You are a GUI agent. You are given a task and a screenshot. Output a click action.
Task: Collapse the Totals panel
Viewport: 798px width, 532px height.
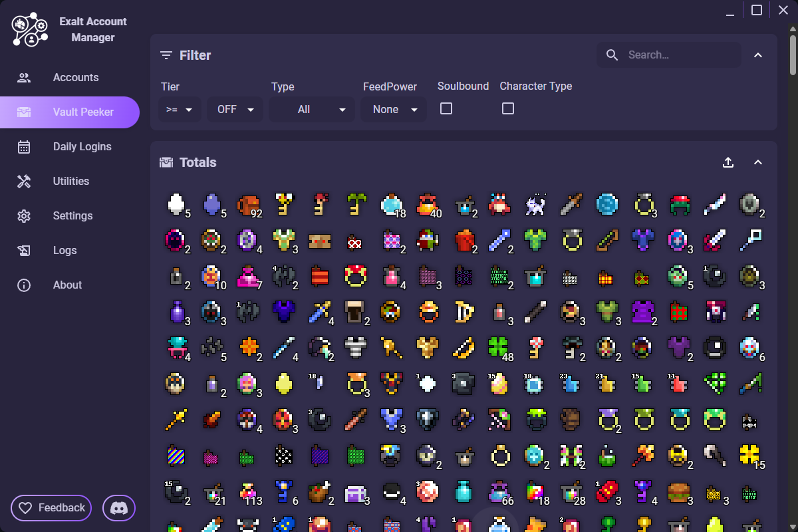tap(758, 162)
